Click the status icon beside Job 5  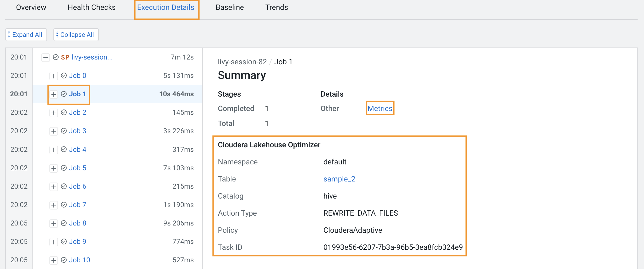coord(64,168)
